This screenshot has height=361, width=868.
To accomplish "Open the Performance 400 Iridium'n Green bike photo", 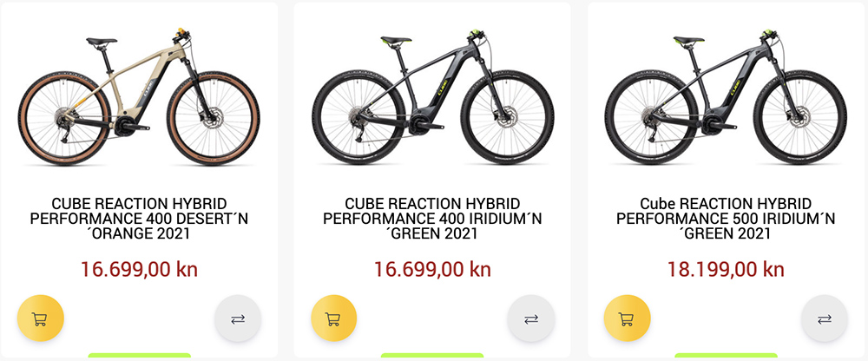I will click(x=432, y=95).
